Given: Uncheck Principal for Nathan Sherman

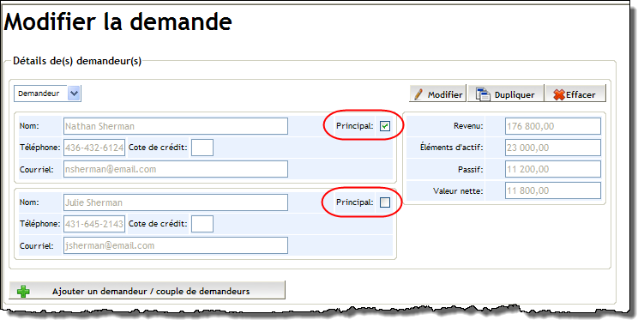Looking at the screenshot, I should 385,126.
